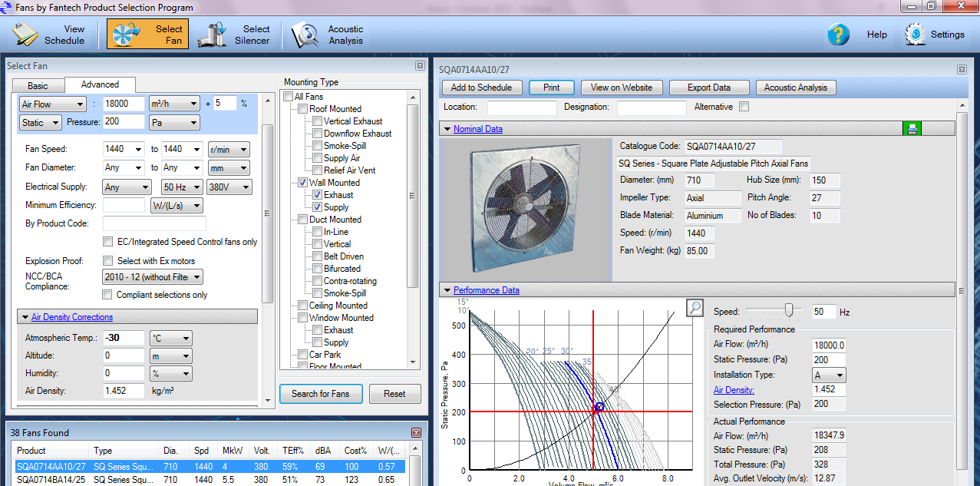Click the Select Fan toolbar icon
The width and height of the screenshot is (980, 486).
124,35
